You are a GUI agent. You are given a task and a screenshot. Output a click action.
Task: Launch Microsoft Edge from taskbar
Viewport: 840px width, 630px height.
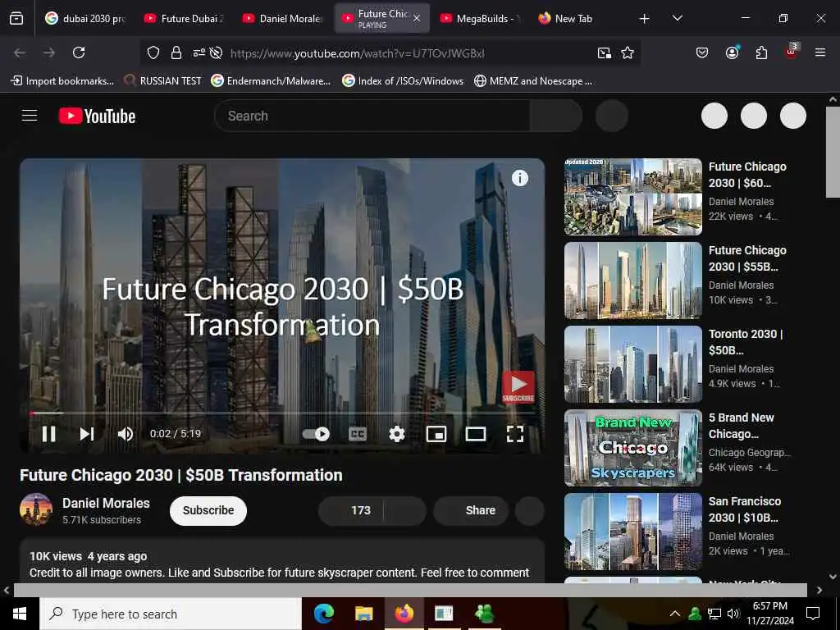click(323, 614)
